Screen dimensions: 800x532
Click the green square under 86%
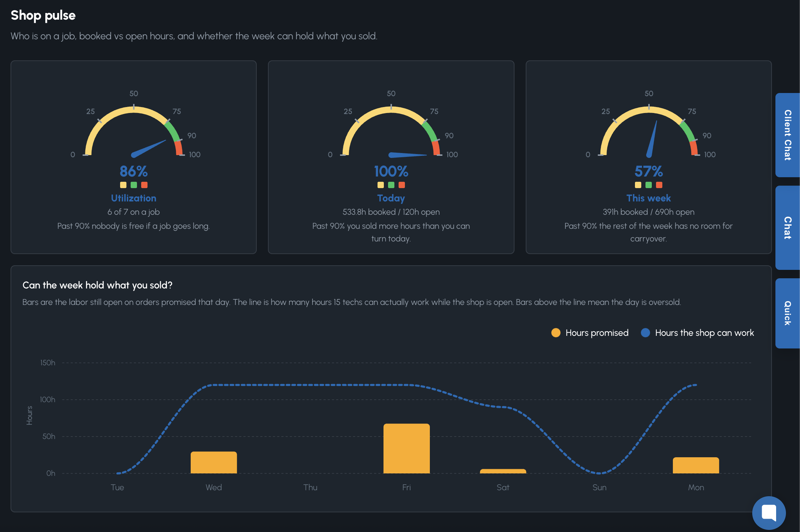tap(134, 185)
